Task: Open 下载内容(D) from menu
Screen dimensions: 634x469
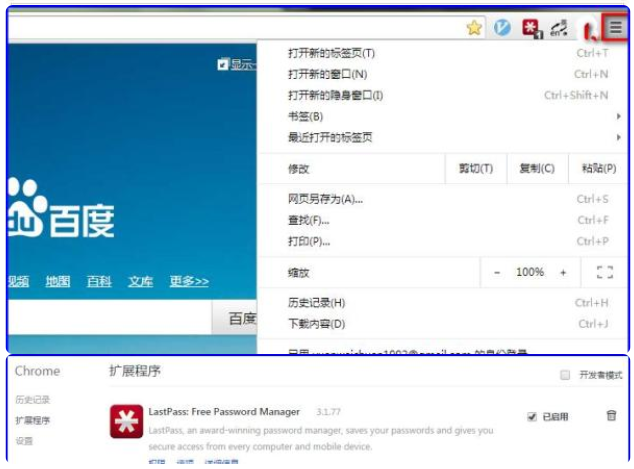Action: [444, 324]
